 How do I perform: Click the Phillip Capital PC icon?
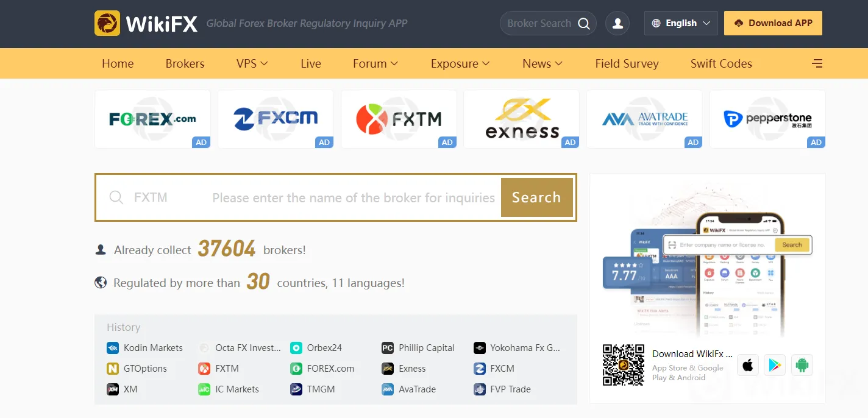388,348
